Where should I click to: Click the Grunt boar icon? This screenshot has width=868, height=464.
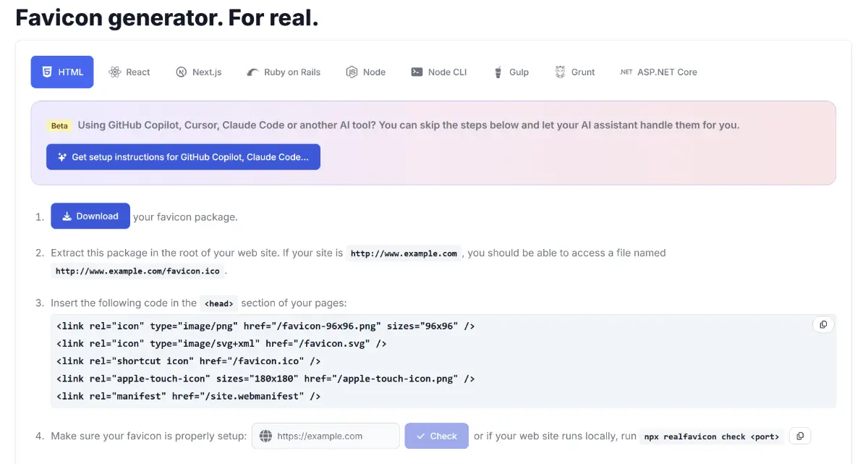pos(561,72)
